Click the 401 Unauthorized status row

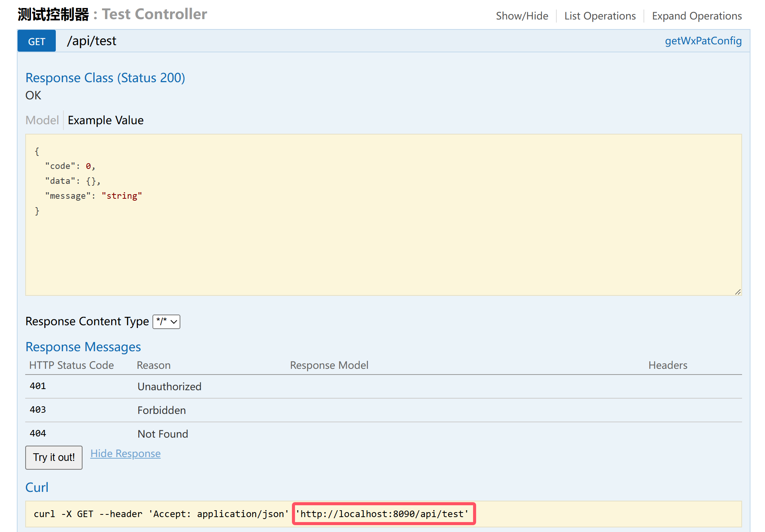[x=169, y=387]
